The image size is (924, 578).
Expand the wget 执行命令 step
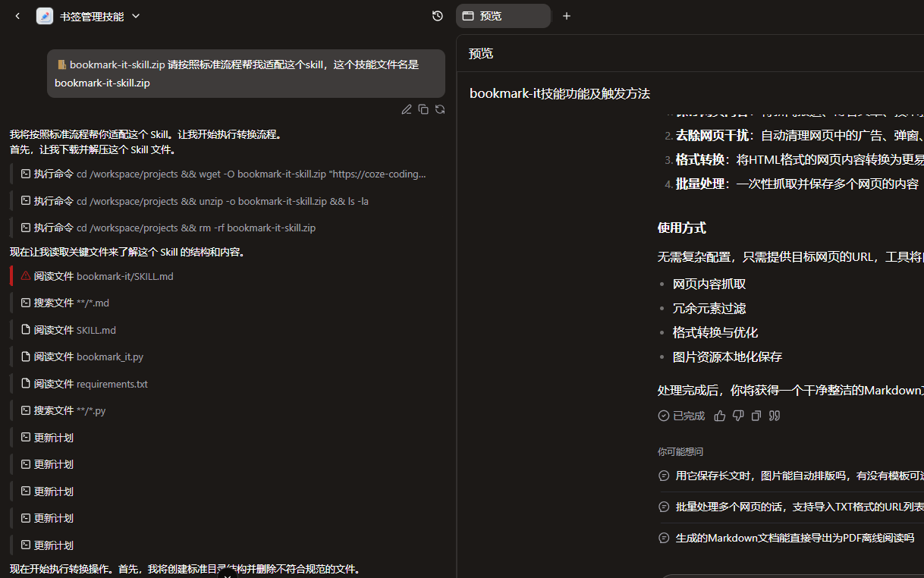tap(228, 174)
